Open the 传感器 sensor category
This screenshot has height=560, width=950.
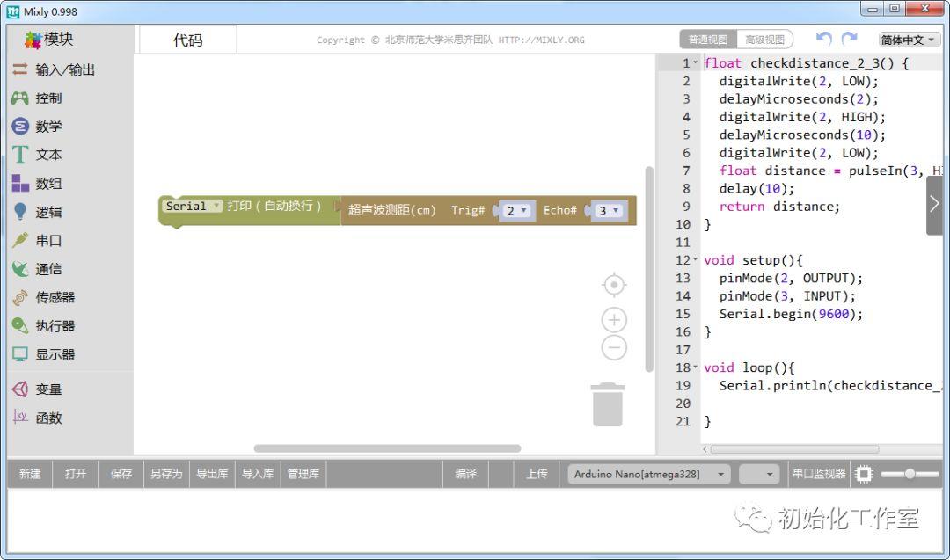point(55,297)
